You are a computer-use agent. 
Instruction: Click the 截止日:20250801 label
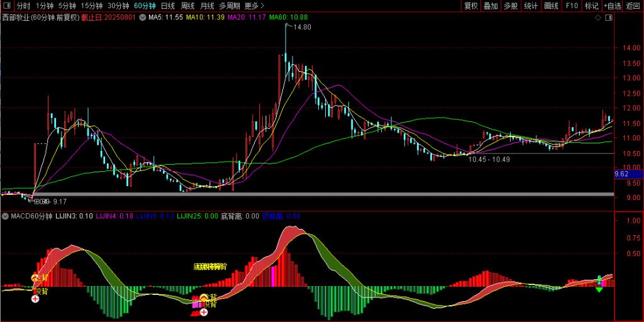point(108,18)
